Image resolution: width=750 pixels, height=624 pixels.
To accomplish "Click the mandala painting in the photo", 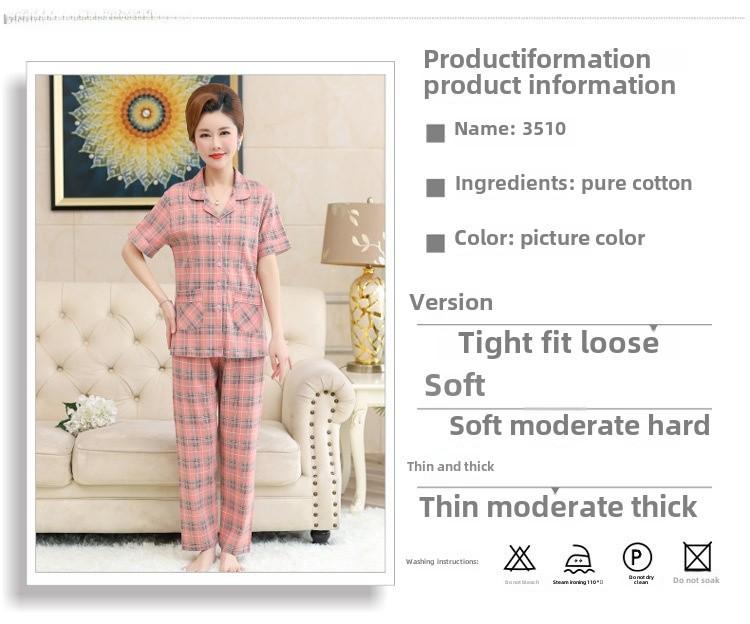I will (147, 142).
